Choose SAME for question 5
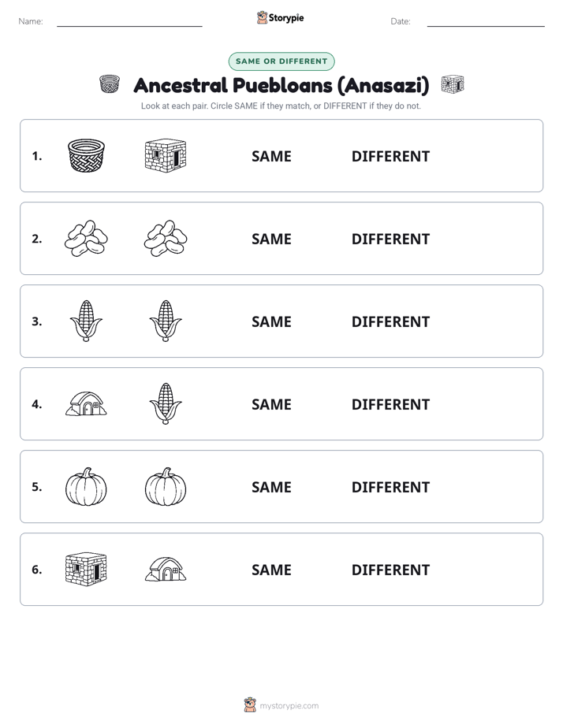 click(271, 487)
